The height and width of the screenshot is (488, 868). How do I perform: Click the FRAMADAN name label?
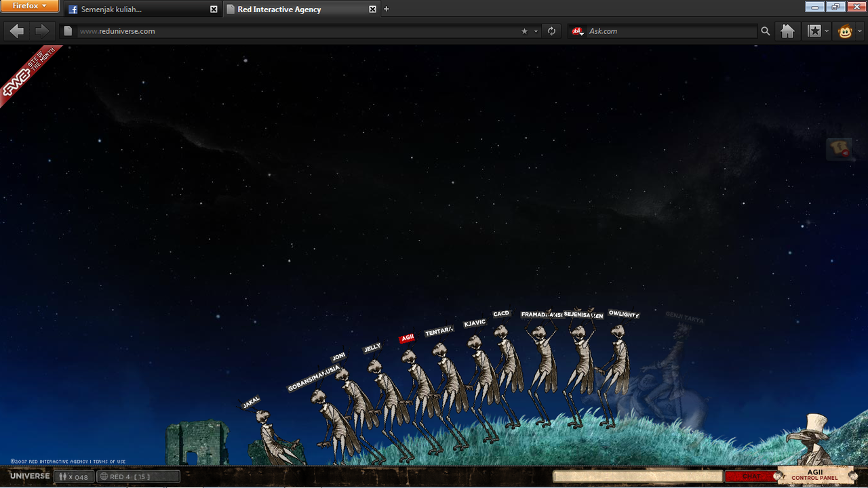pos(542,314)
